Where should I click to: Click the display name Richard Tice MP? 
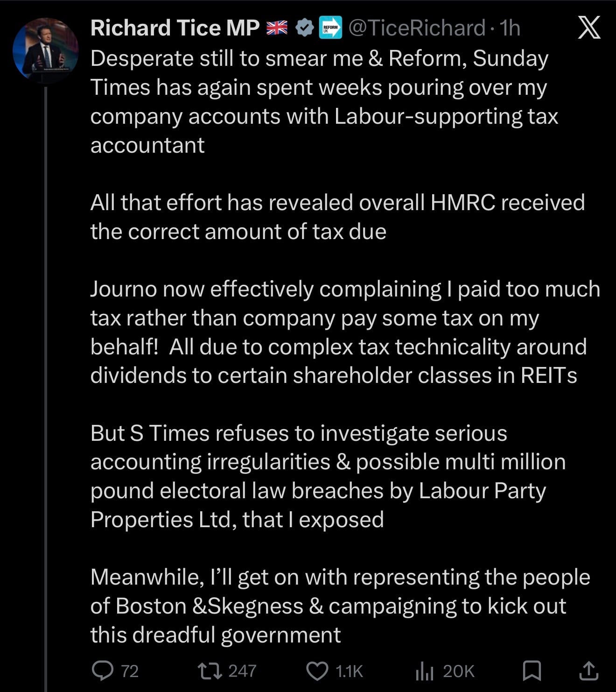[175, 28]
